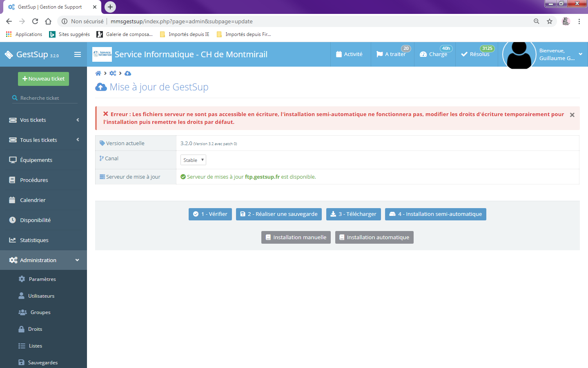Click 2 - Réaliser une sauvegarde button
Screen dimensions: 588x368
point(279,214)
